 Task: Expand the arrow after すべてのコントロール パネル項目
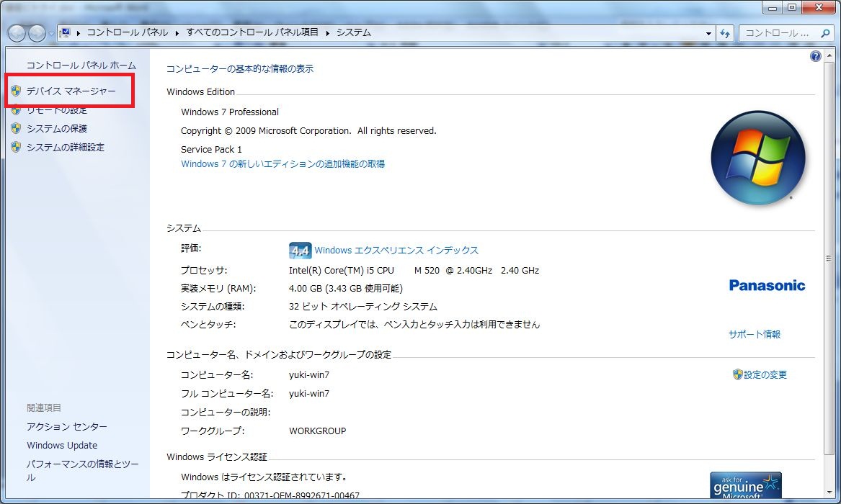(327, 33)
